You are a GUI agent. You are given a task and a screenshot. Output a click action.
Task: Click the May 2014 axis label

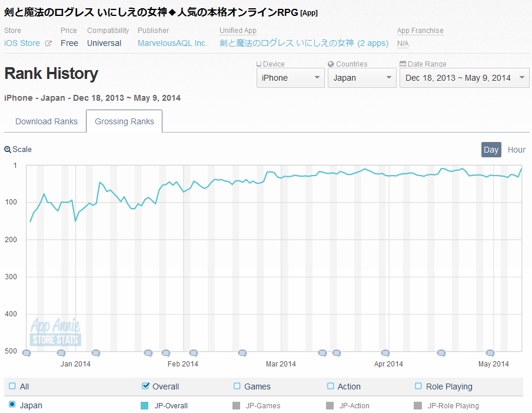[x=494, y=364]
